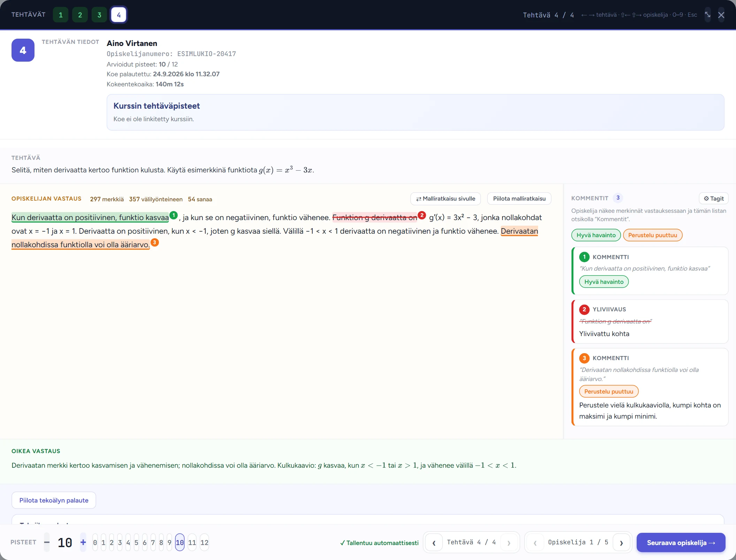The image size is (736, 560).
Task: Set score to 8 points
Action: (x=161, y=543)
